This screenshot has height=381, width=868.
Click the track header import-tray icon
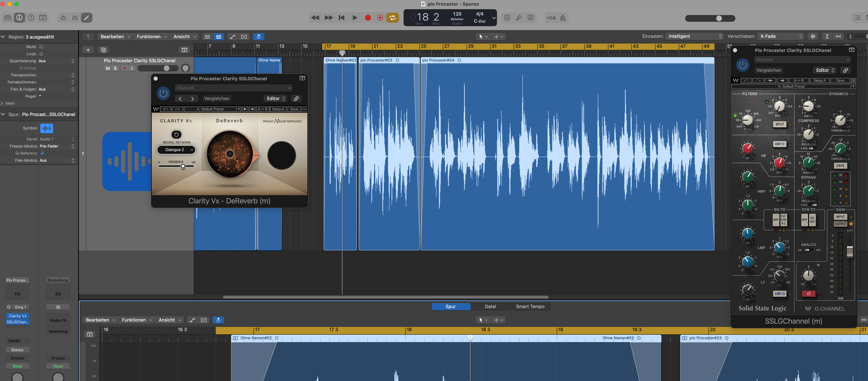[184, 50]
